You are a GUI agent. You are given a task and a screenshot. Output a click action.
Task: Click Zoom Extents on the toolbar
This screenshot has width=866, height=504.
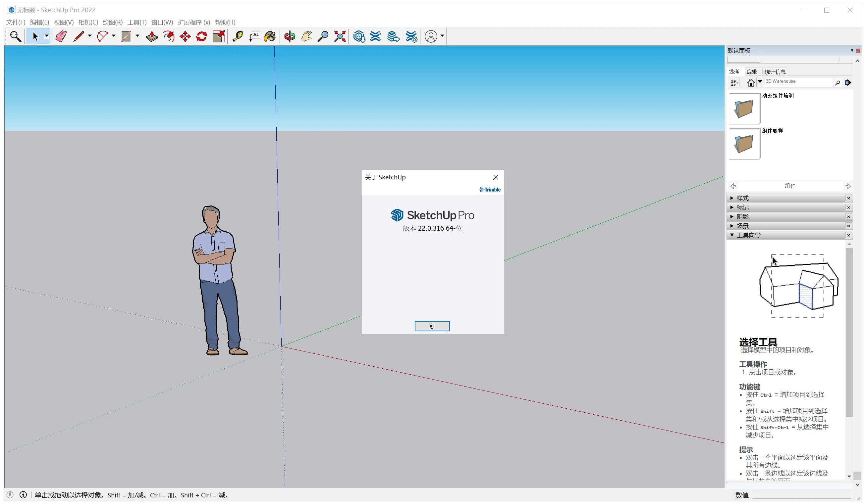[x=340, y=36]
